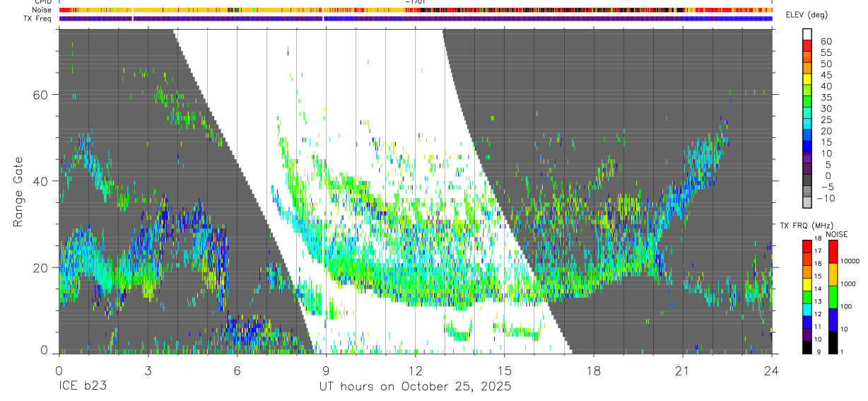The height and width of the screenshot is (401, 868).
Task: Click the '18' tick on UT hours axis
Action: [594, 371]
